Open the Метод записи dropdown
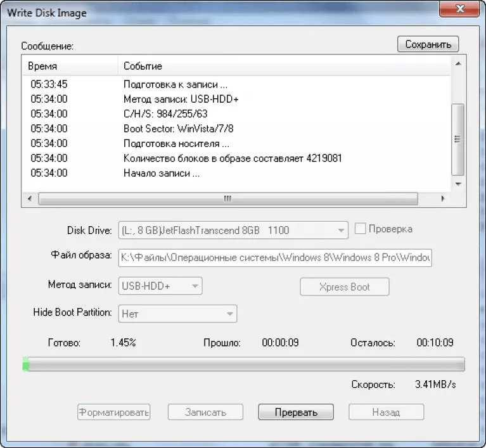486x448 pixels. 160,286
